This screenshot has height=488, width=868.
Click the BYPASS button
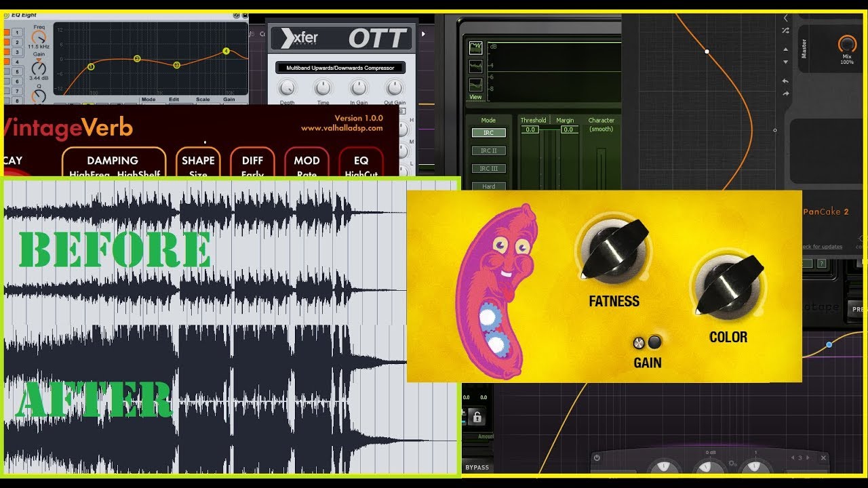click(477, 468)
